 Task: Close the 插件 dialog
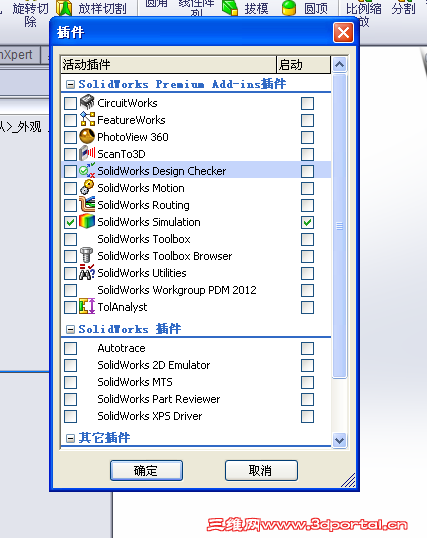(x=343, y=33)
